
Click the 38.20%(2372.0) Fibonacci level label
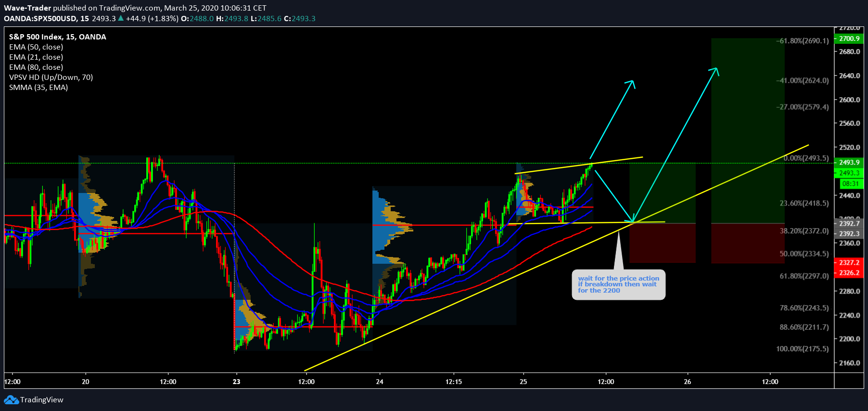[804, 231]
